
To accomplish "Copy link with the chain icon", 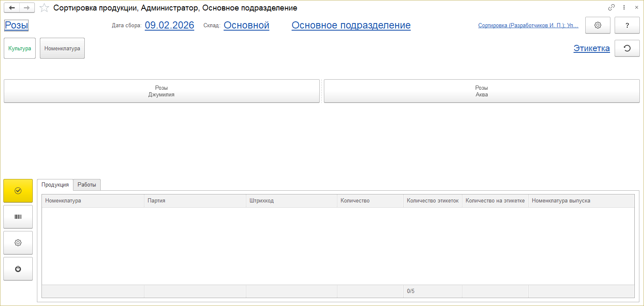I will (611, 8).
